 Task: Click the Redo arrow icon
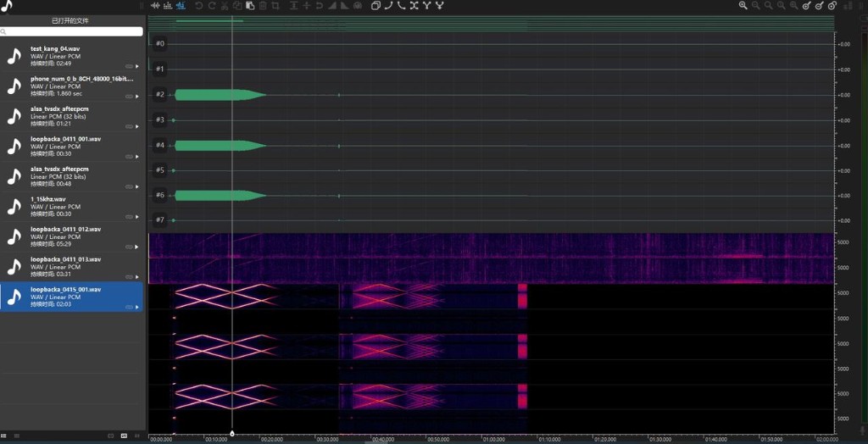point(211,6)
